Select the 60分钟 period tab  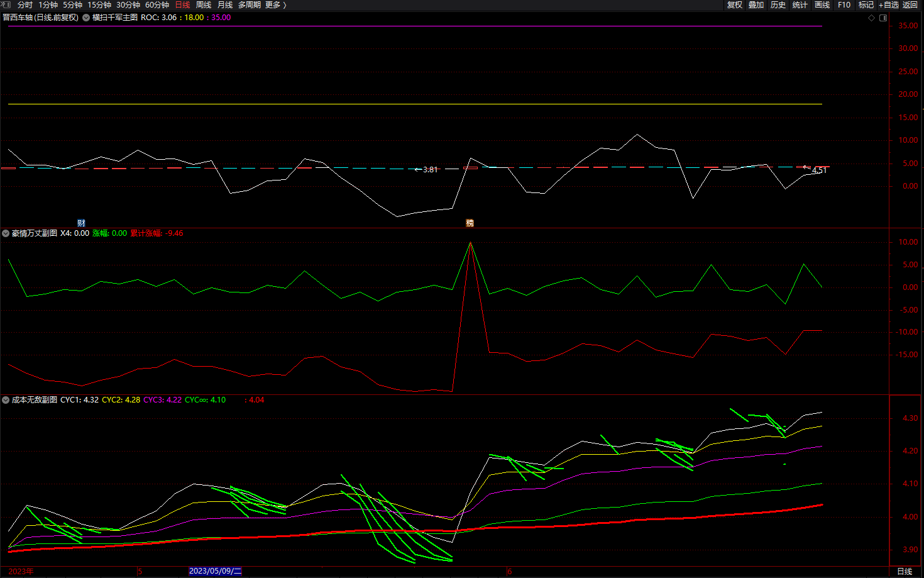157,5
